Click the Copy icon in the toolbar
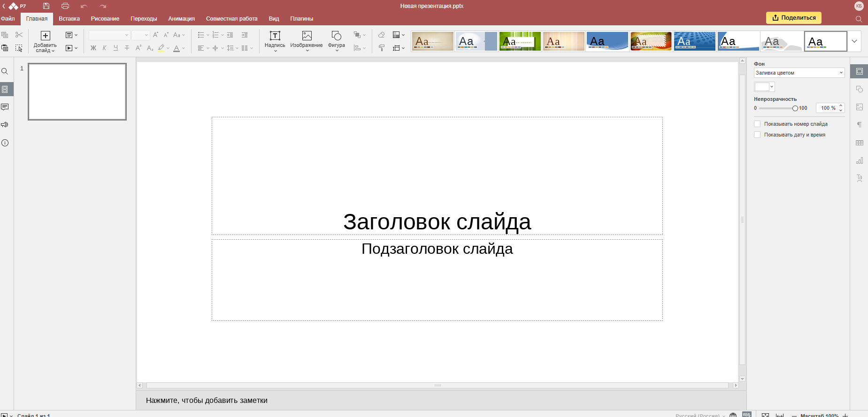This screenshot has height=417, width=868. [x=5, y=35]
